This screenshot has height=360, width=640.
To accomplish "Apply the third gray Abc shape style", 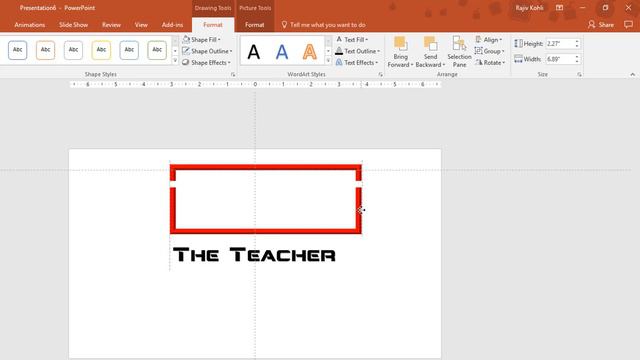I will click(x=73, y=50).
